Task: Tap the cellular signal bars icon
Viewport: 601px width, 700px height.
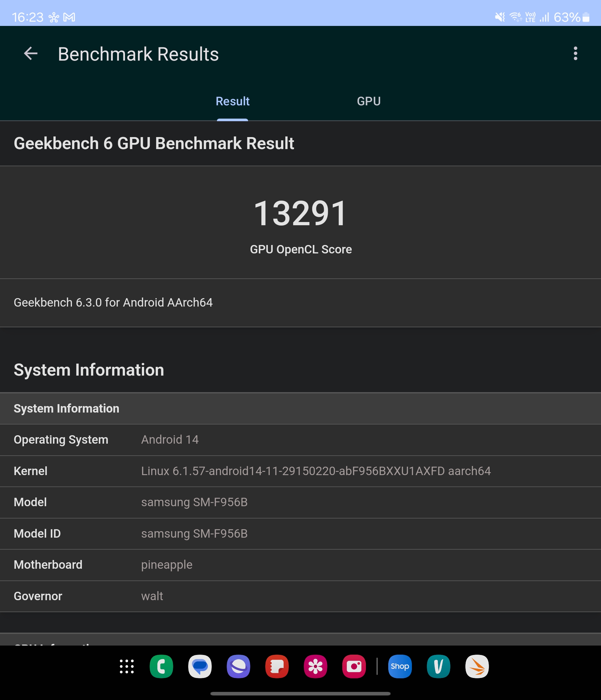Action: (544, 17)
